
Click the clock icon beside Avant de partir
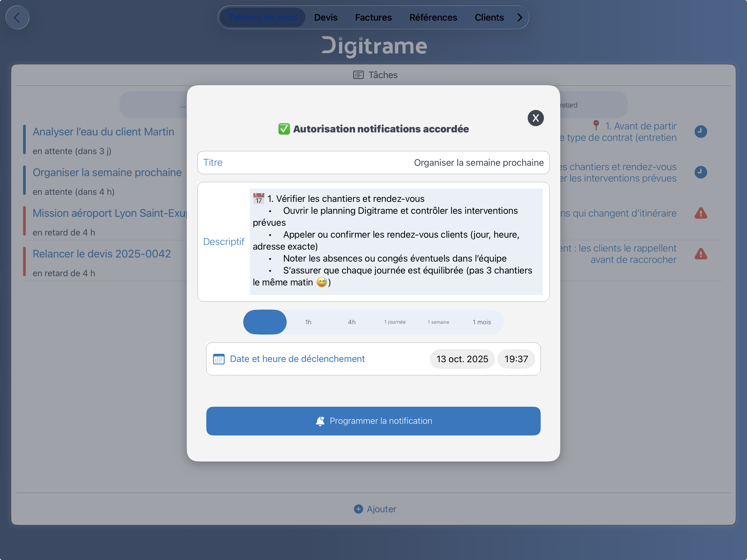(700, 132)
